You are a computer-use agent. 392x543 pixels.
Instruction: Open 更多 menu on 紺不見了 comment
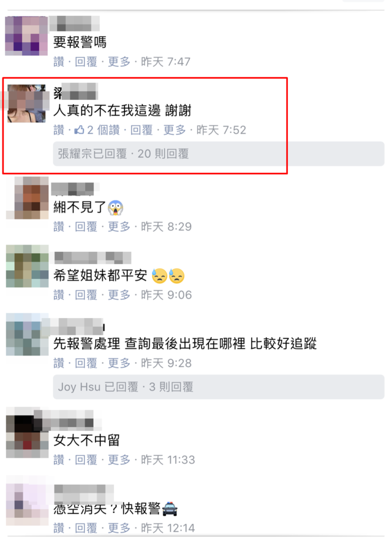pos(119,227)
